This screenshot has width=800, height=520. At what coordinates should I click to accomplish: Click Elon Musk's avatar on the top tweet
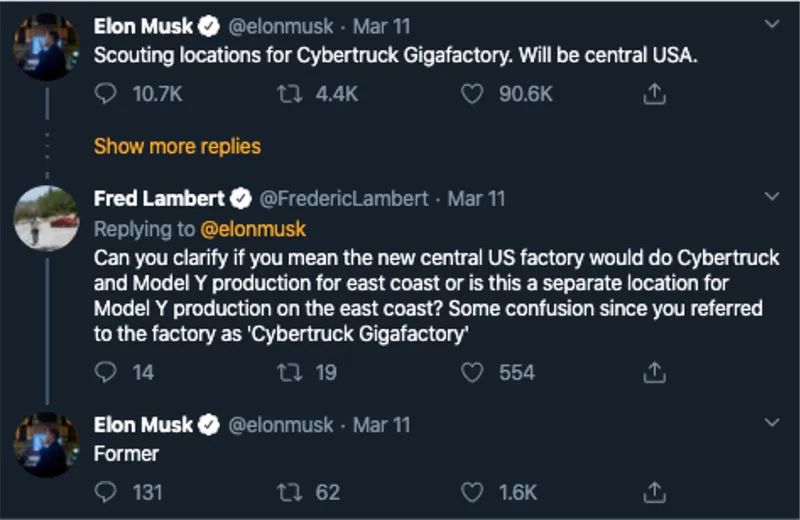pos(47,46)
